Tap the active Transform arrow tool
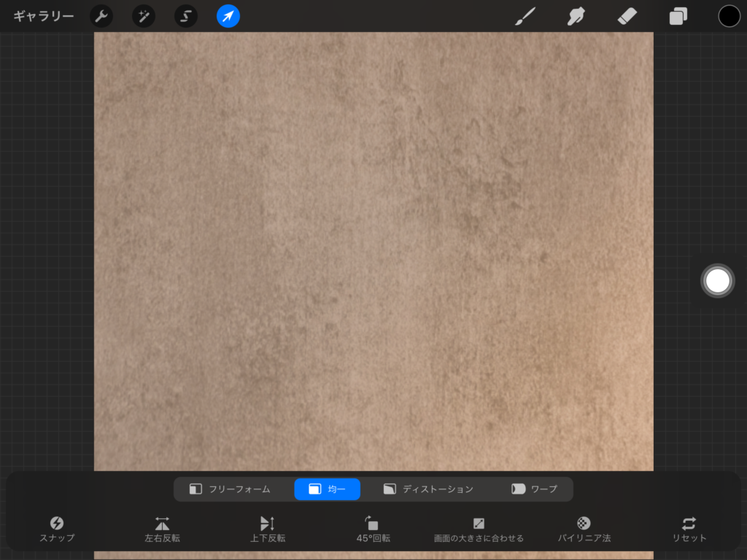This screenshot has height=560, width=747. (228, 16)
